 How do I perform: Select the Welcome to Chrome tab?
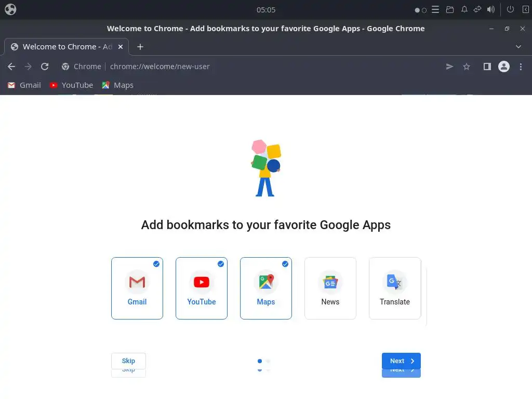pyautogui.click(x=66, y=47)
